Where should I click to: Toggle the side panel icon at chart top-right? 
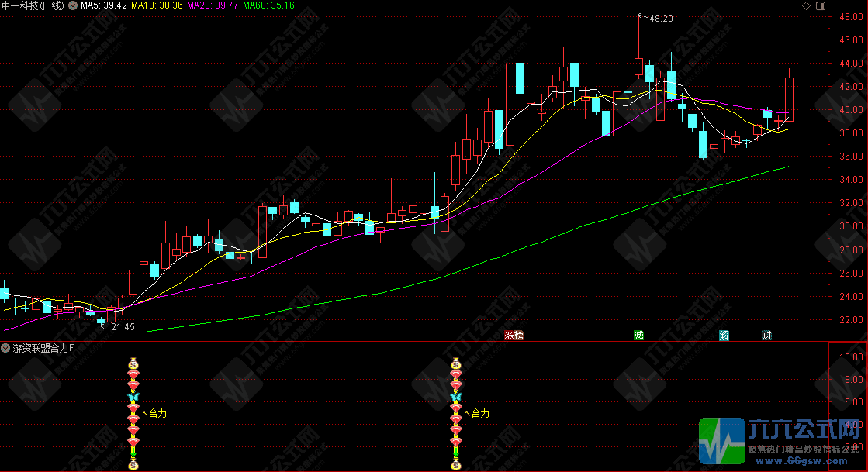click(x=821, y=5)
